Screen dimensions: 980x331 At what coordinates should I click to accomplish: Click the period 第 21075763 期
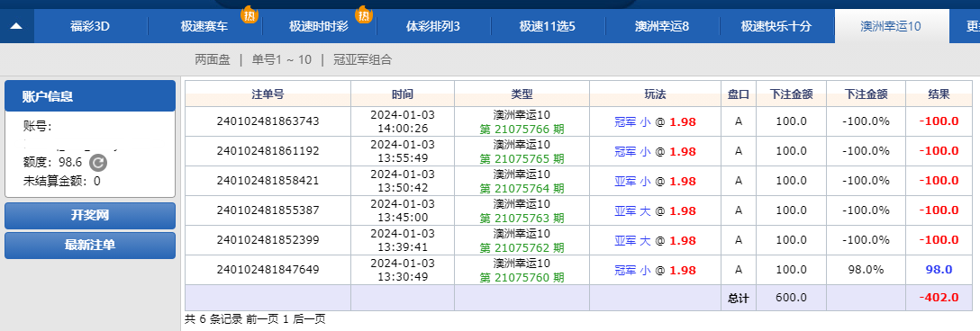tap(522, 218)
